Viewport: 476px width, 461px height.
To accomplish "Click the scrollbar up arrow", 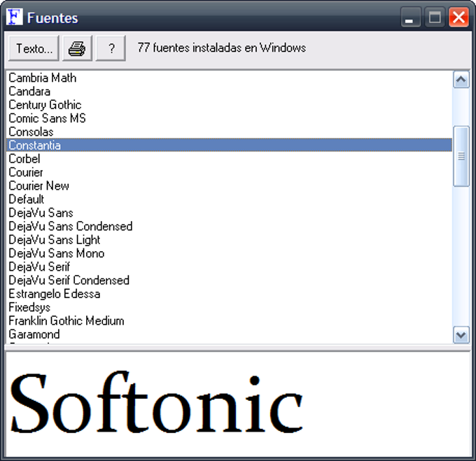I will [461, 80].
